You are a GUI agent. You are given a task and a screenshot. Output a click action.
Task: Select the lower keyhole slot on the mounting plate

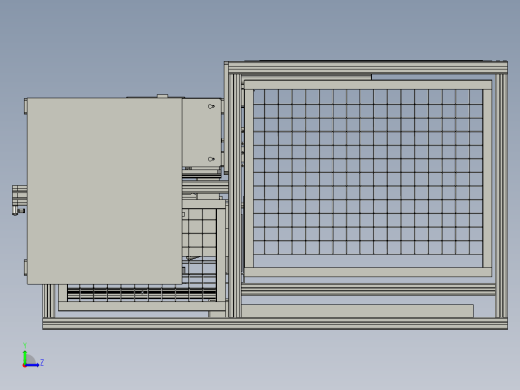pos(211,159)
